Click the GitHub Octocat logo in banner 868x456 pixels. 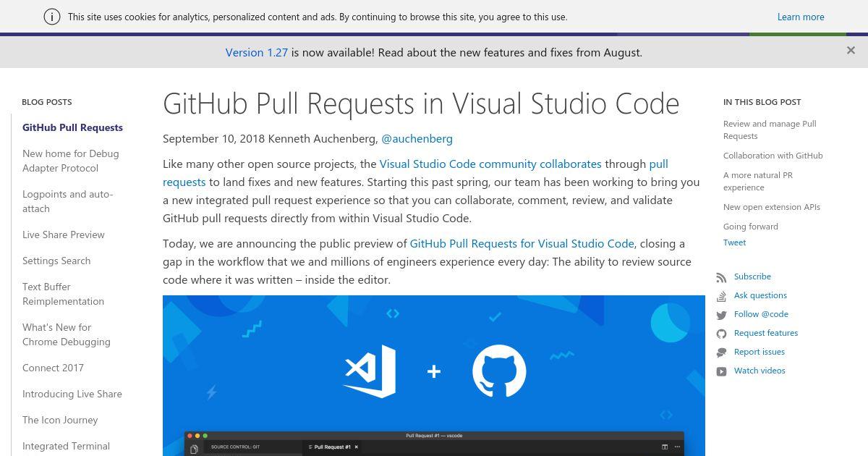499,371
